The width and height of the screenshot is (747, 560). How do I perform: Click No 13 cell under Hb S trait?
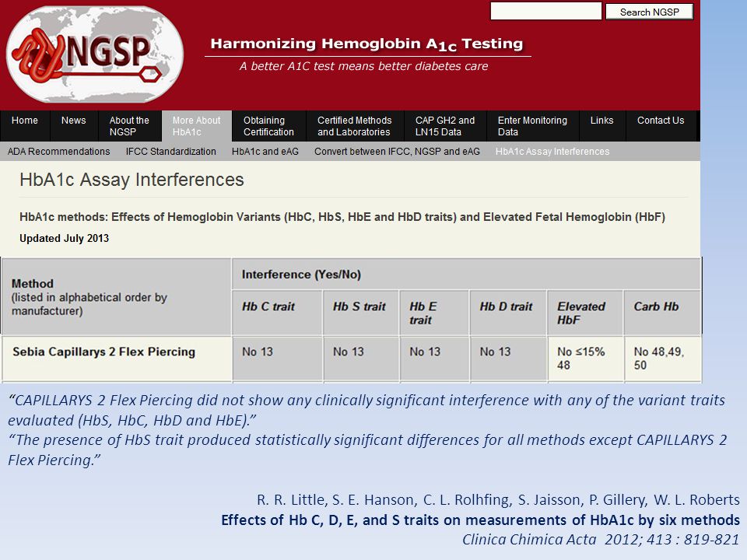(360, 359)
